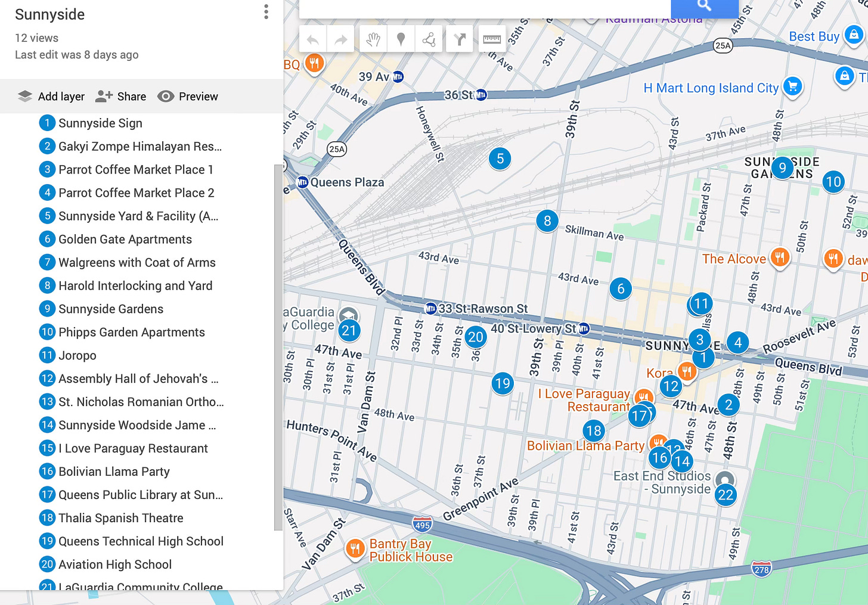Click the 39 Av subway station icon
868x605 pixels.
(x=398, y=77)
